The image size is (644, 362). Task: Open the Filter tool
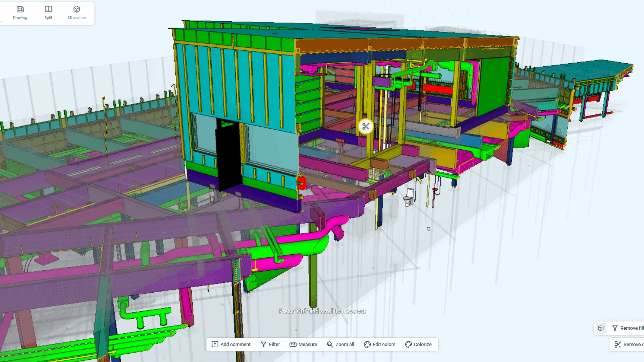tap(270, 345)
